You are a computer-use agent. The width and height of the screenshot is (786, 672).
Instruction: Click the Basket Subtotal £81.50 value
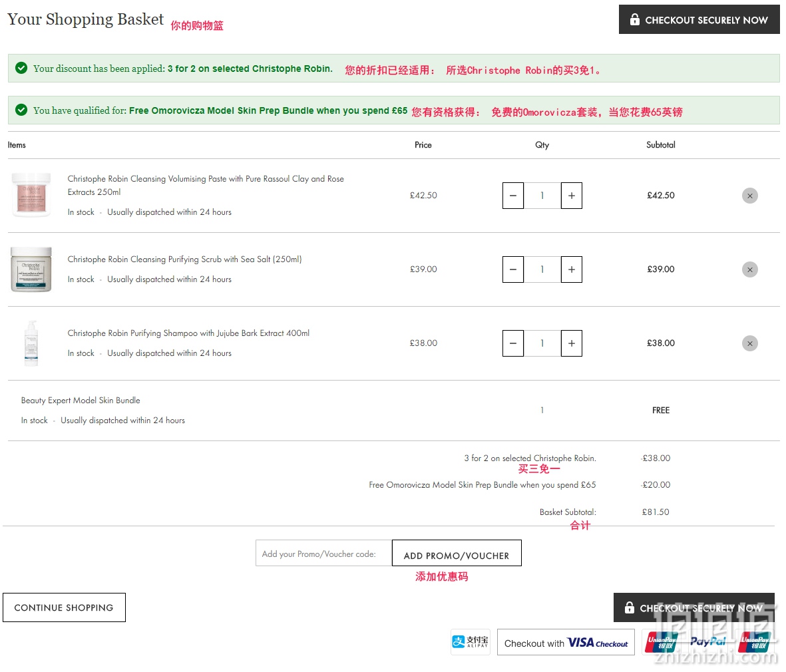point(656,512)
